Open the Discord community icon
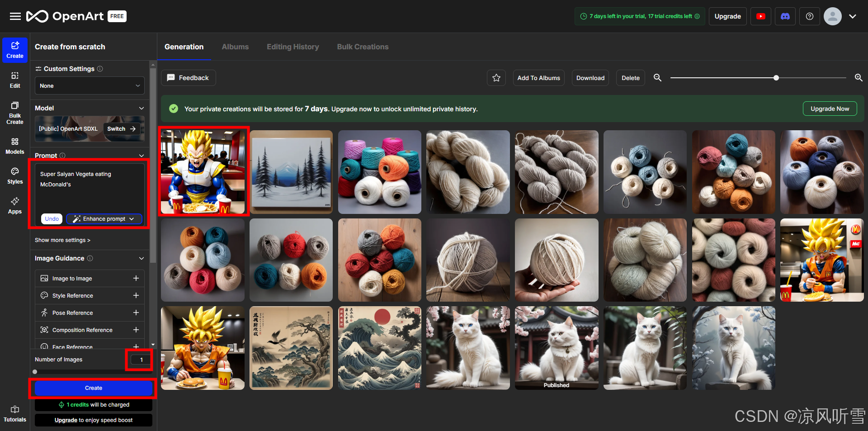 point(785,16)
